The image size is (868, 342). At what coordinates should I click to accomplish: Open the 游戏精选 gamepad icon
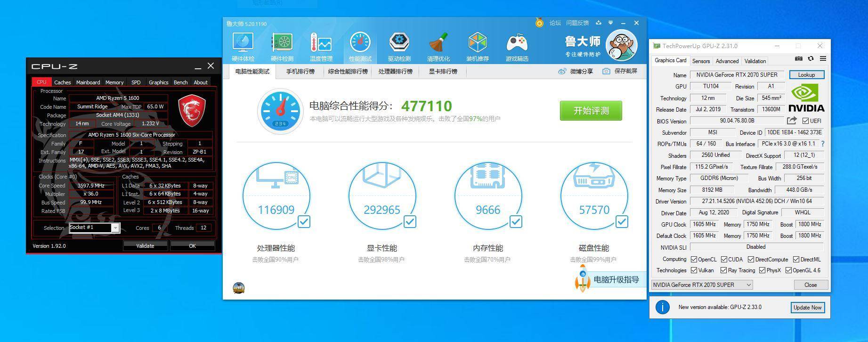[517, 47]
